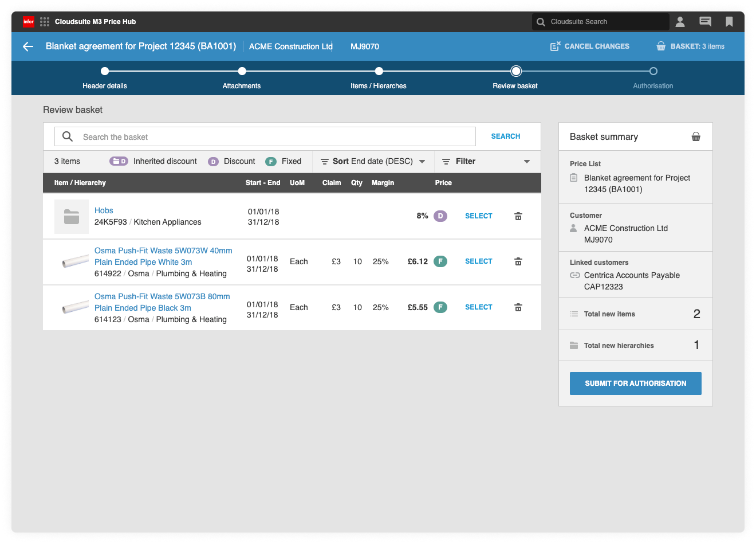
Task: Click the BASKET: 3 items button
Action: point(691,46)
